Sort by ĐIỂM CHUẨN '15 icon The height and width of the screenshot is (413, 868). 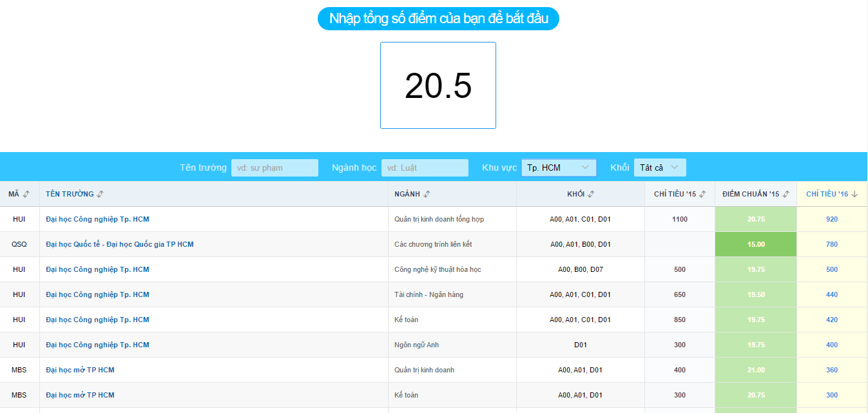tap(786, 194)
